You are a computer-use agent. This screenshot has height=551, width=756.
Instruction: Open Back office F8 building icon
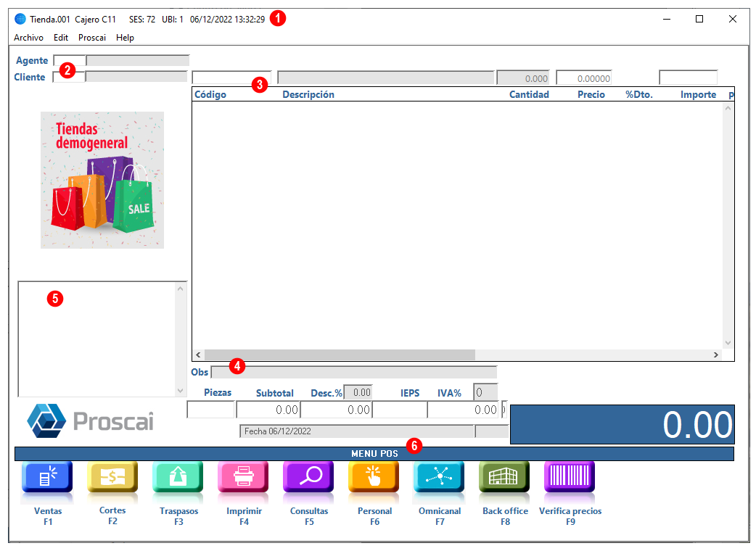pos(504,477)
